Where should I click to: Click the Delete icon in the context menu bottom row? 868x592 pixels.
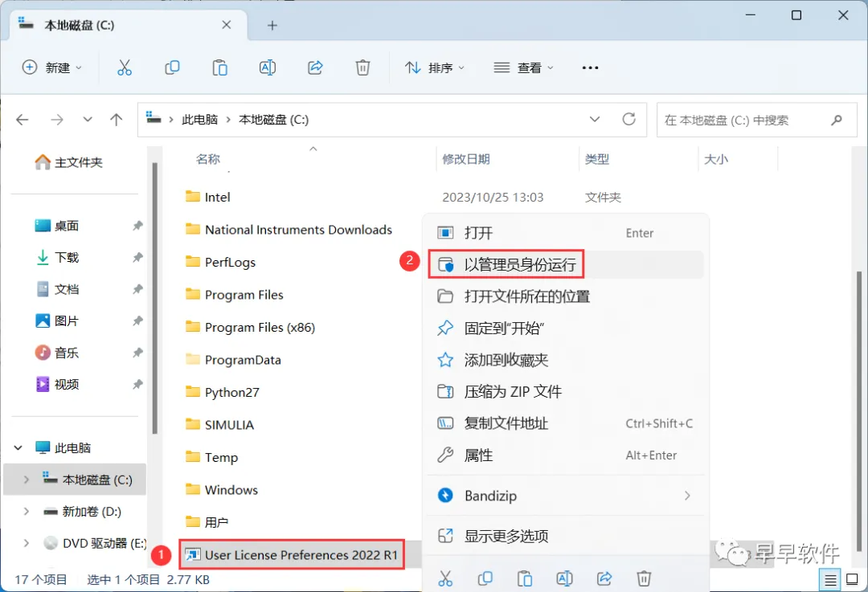click(x=644, y=578)
